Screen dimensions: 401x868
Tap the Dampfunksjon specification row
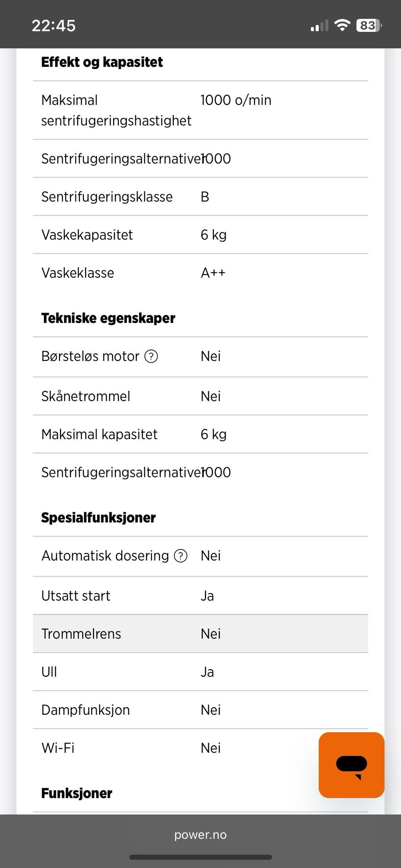200,710
